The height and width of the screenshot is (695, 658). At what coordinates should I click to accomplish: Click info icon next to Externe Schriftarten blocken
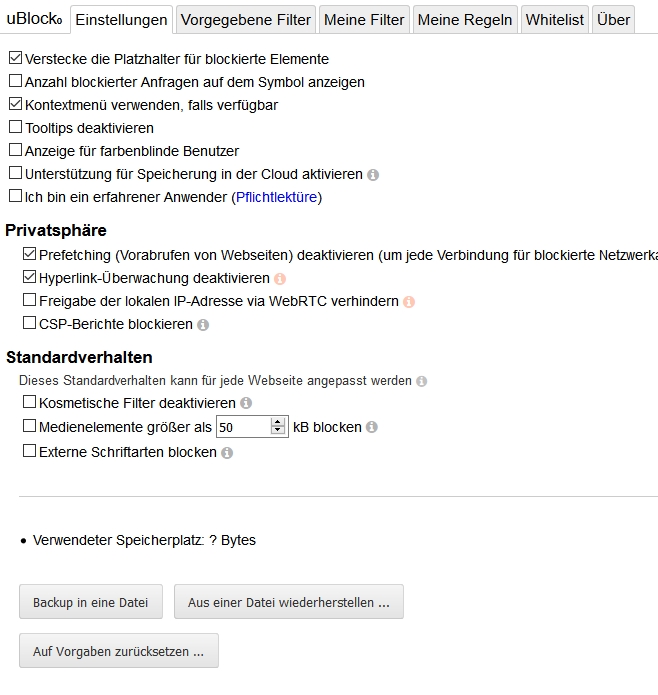tap(227, 453)
